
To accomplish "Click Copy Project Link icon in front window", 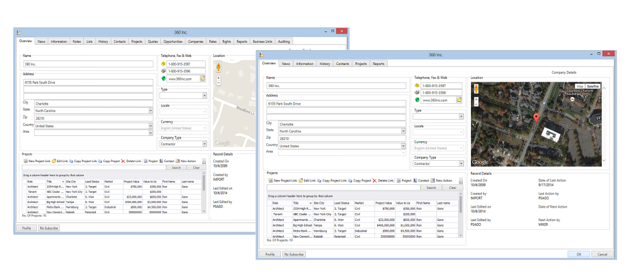I will pyautogui.click(x=319, y=180).
